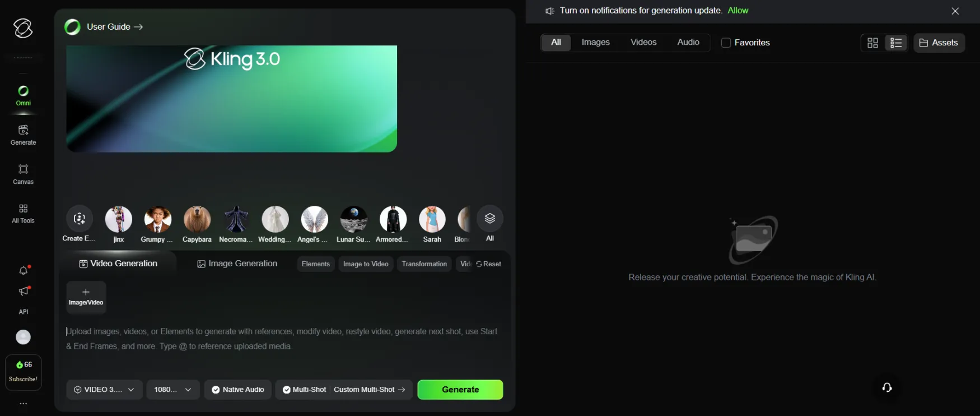Viewport: 980px width, 416px height.
Task: Open the Generate section in sidebar
Action: click(x=23, y=135)
